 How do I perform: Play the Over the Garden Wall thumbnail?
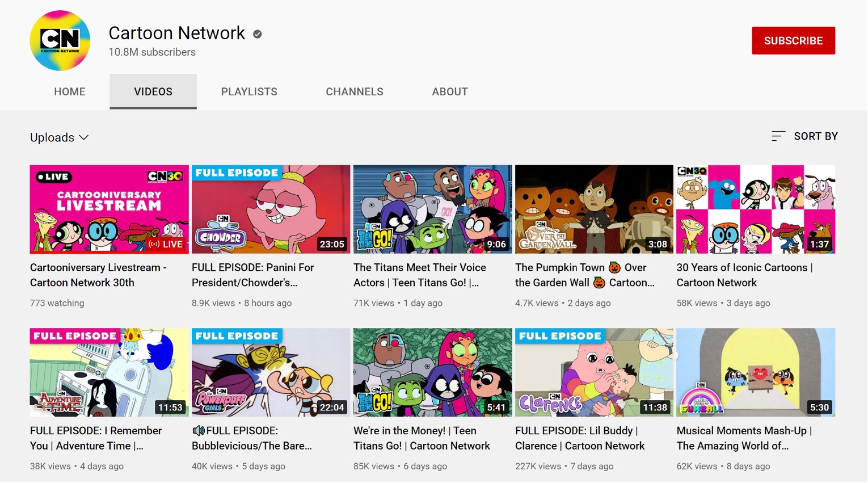tap(593, 209)
